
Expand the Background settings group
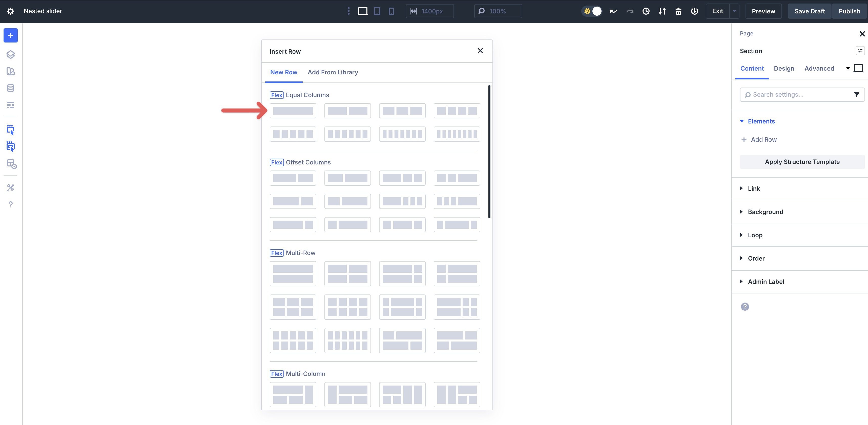(765, 212)
